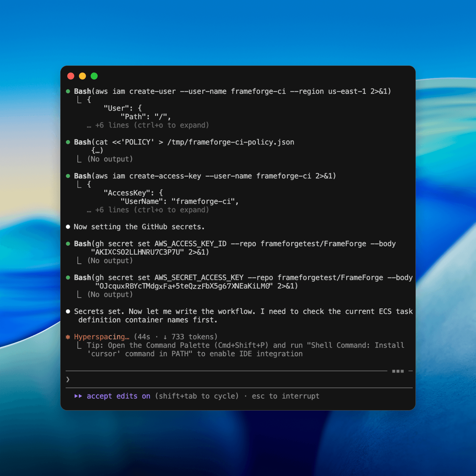Click the red close window button
The width and height of the screenshot is (476, 476).
coord(71,76)
